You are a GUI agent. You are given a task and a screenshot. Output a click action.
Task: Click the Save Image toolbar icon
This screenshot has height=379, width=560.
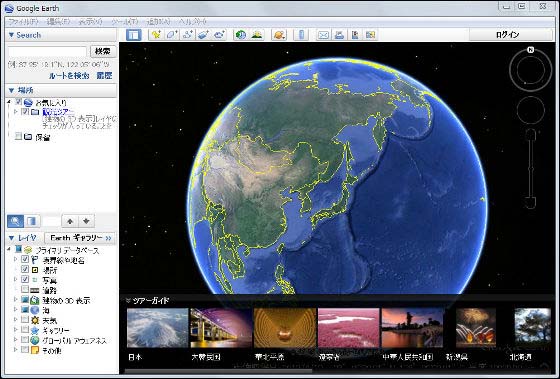pyautogui.click(x=355, y=35)
